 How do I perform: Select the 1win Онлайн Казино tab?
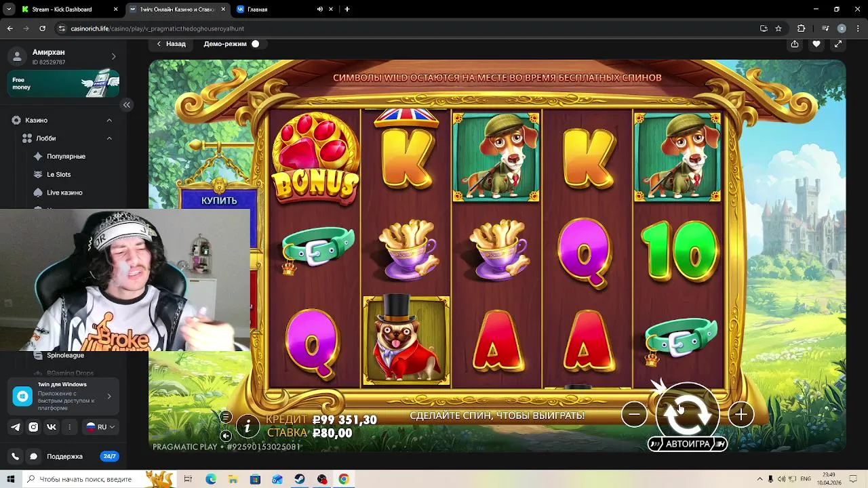[176, 9]
